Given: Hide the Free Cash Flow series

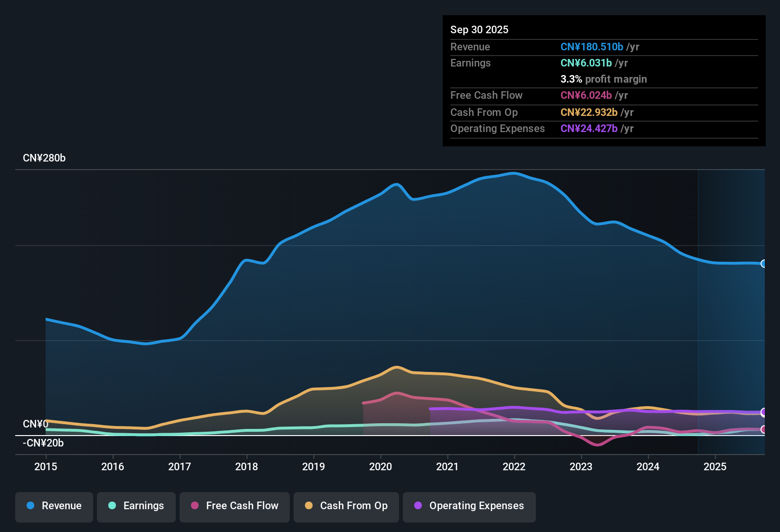Looking at the screenshot, I should (x=234, y=506).
